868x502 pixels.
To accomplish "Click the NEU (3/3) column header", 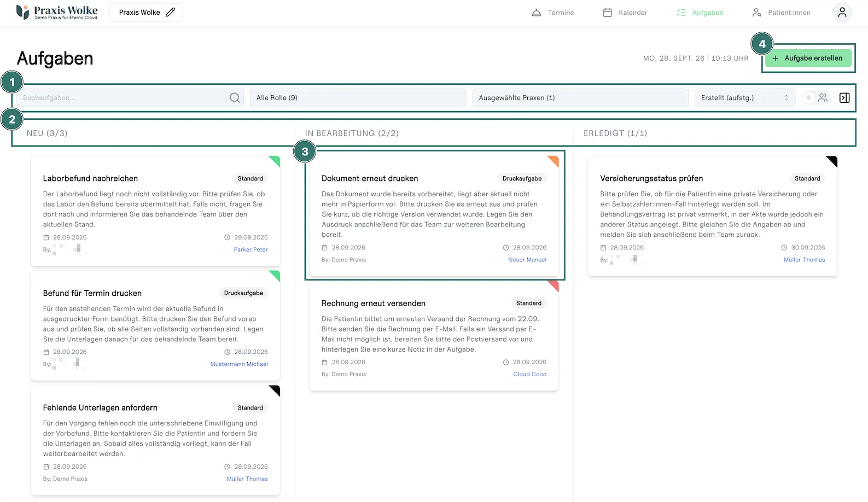I will tap(47, 133).
